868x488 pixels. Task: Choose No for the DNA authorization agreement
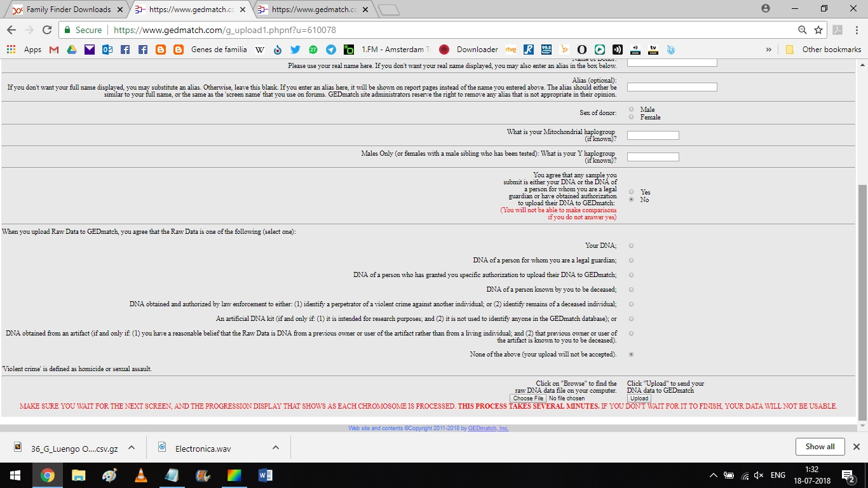631,200
